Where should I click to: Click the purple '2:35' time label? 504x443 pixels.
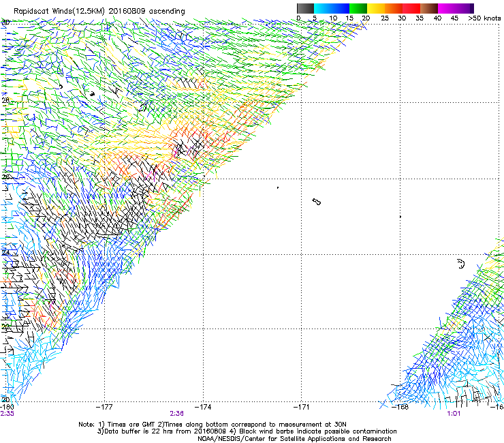7,414
